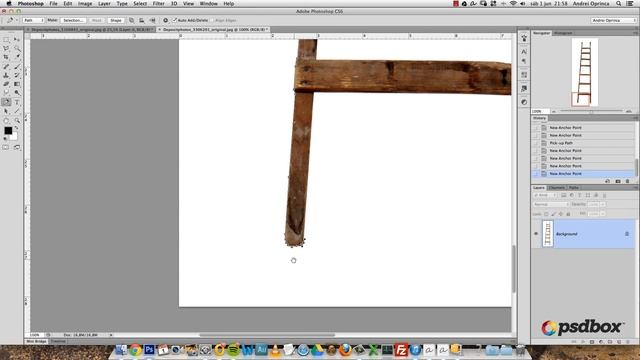Viewport: 640px width, 360px height.
Task: Change the screen mode from the toolbox
Action: coord(17,147)
